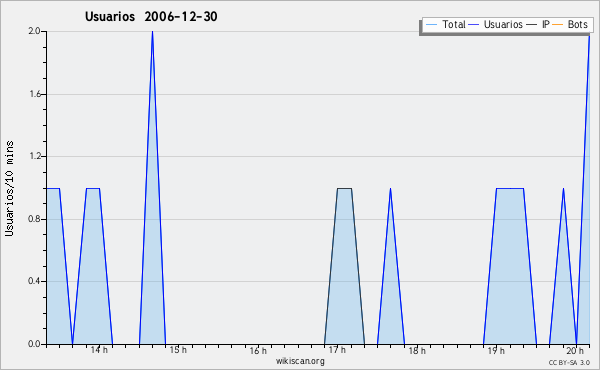Click the 0.4 y-axis value

coord(34,281)
